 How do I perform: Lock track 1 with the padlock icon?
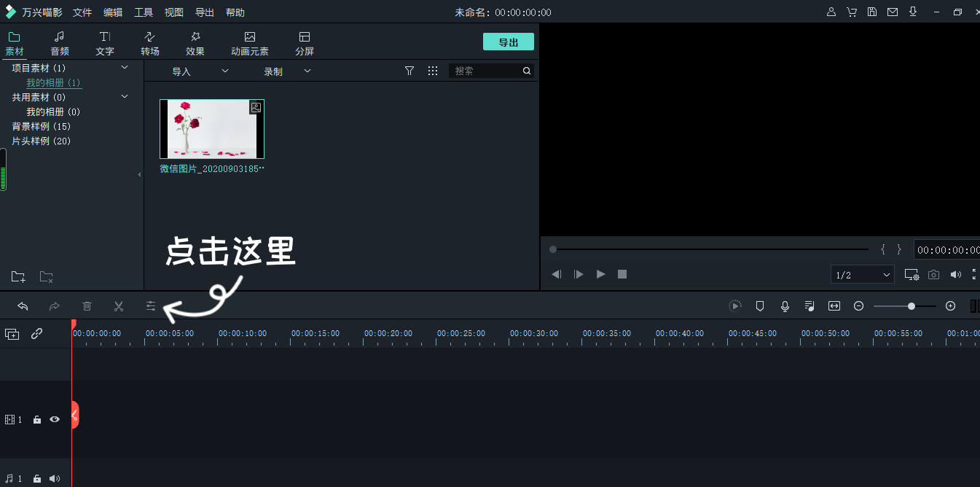[x=36, y=419]
